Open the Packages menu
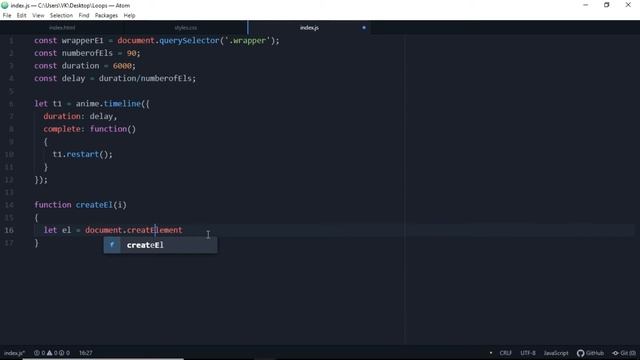Viewport: 640px width, 360px height. point(106,16)
